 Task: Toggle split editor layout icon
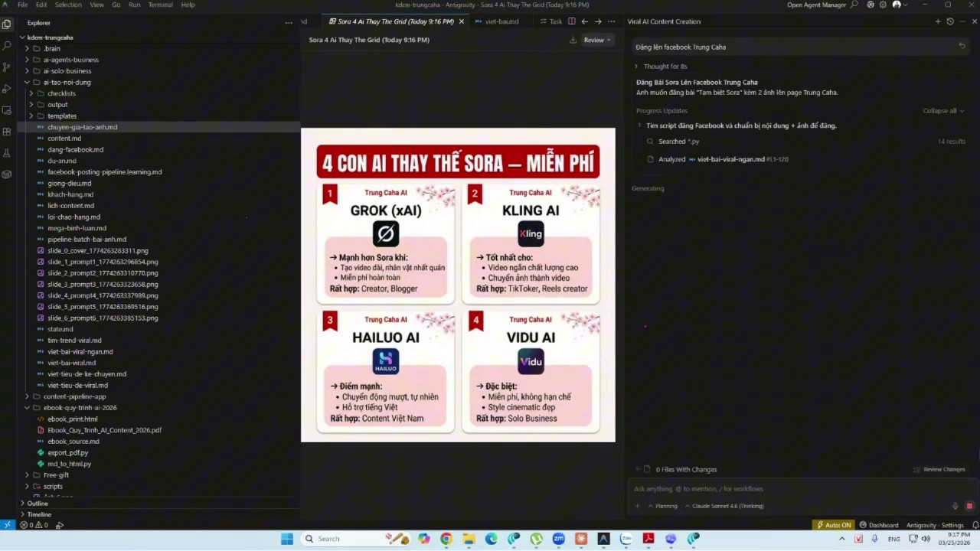(572, 21)
